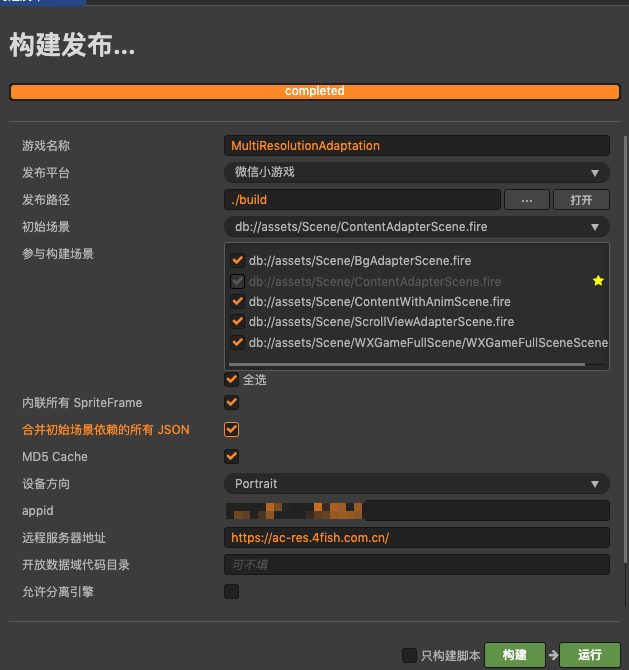Click the 构建 build button
Screen dimensions: 629x670
[515, 655]
